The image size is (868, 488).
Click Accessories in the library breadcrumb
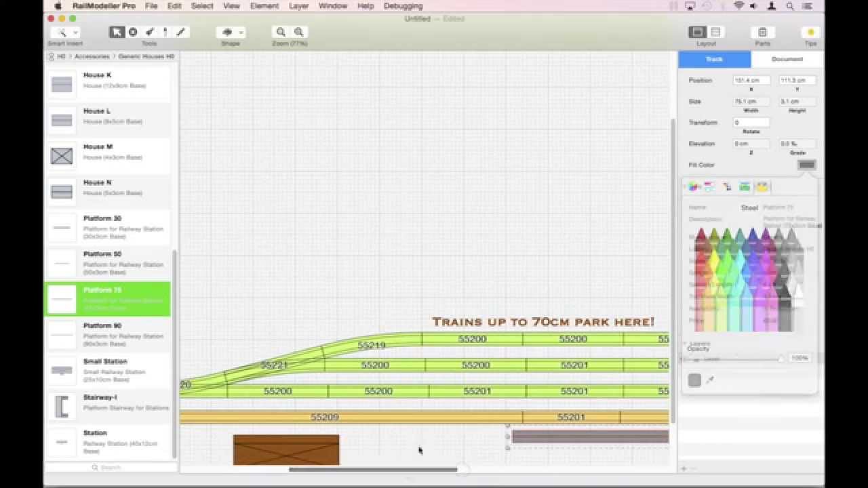[92, 57]
